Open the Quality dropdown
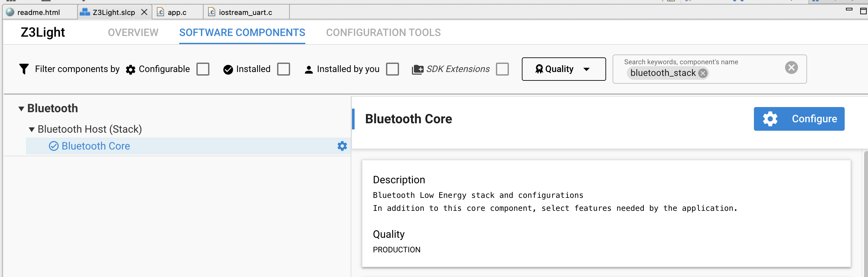 564,69
